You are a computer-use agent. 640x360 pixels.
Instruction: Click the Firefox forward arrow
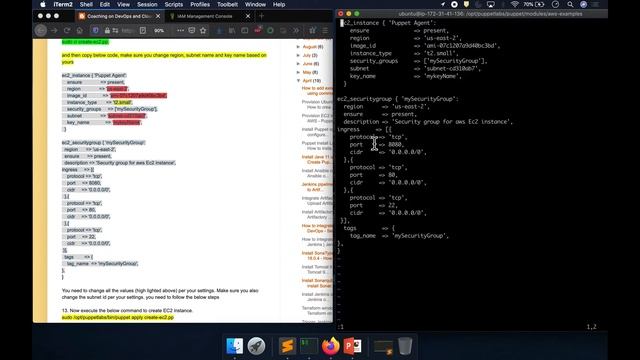point(54,31)
